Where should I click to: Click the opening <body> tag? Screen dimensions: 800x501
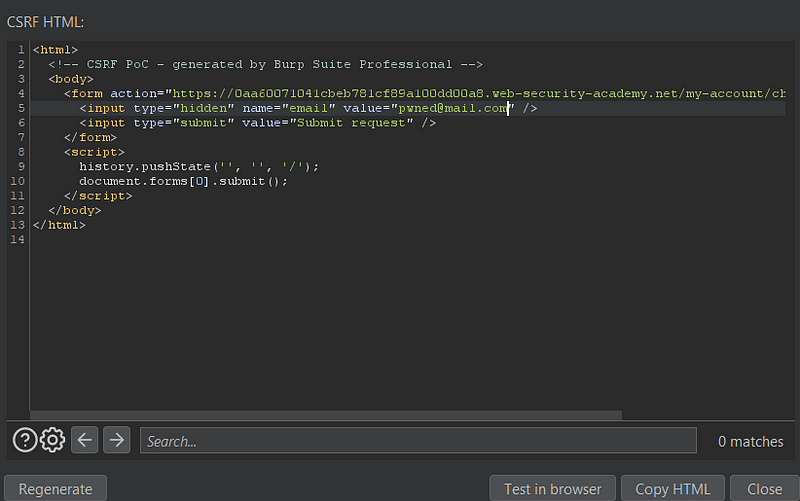pyautogui.click(x=71, y=79)
